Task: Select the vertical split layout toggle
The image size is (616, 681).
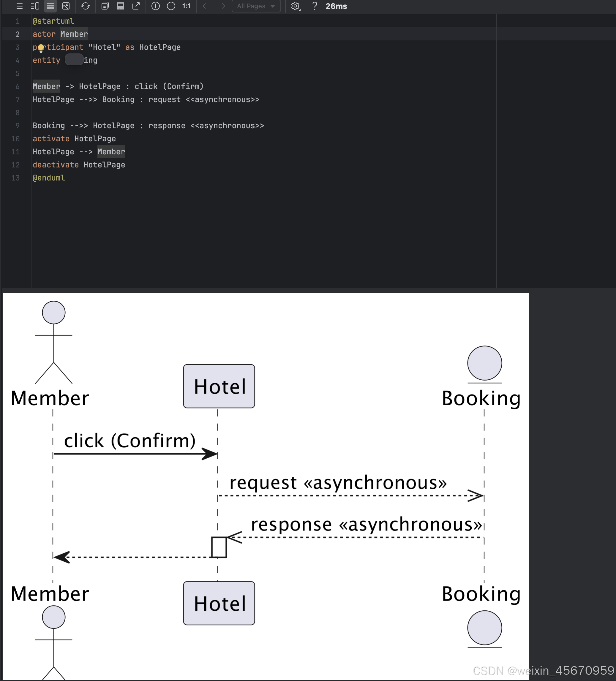Action: coord(50,6)
